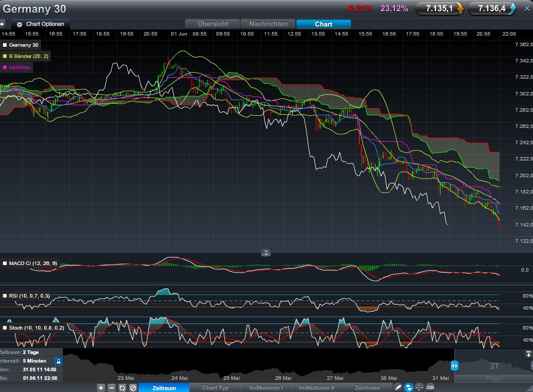
Task: Click the 1234 value display icon
Action: [x=430, y=387]
